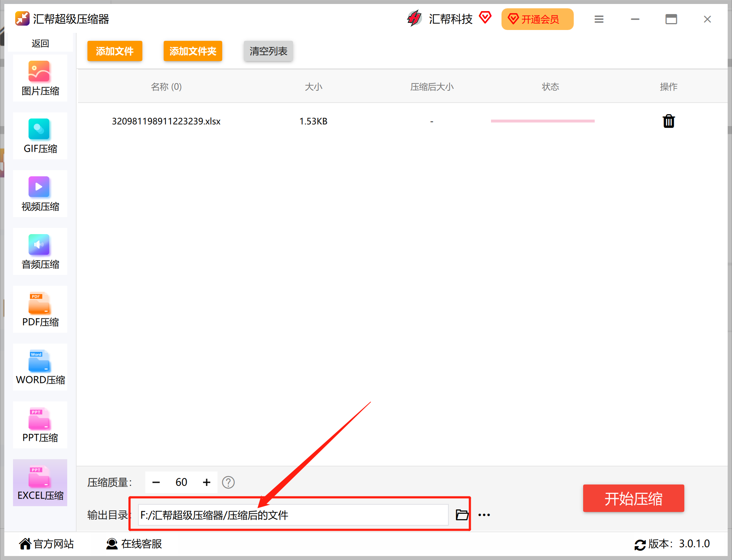
Task: Open the 官方网站 link
Action: tap(47, 544)
